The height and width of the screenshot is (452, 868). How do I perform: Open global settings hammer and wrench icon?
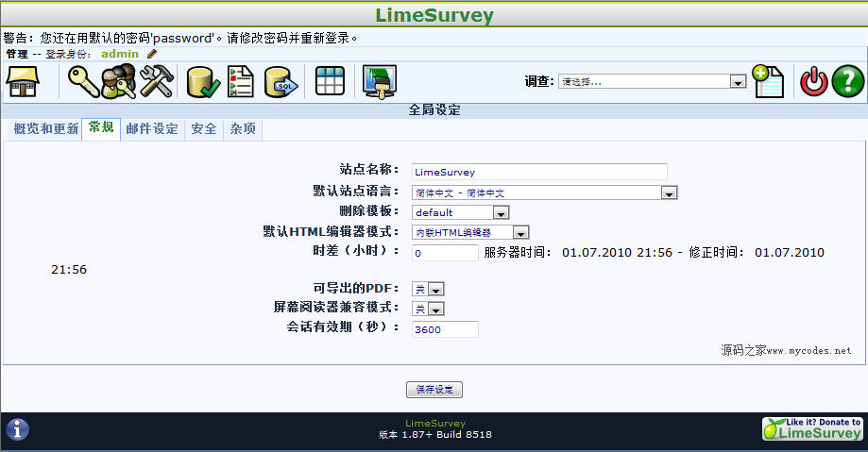[x=156, y=81]
